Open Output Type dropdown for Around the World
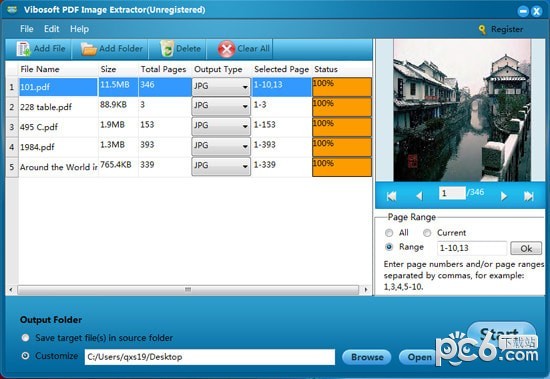The width and height of the screenshot is (550, 379). 221,166
